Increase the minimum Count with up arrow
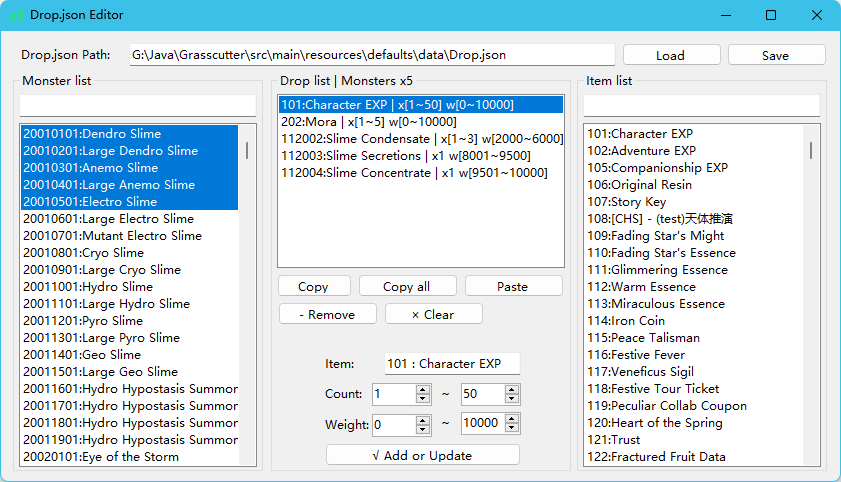This screenshot has width=841, height=482. [x=423, y=389]
